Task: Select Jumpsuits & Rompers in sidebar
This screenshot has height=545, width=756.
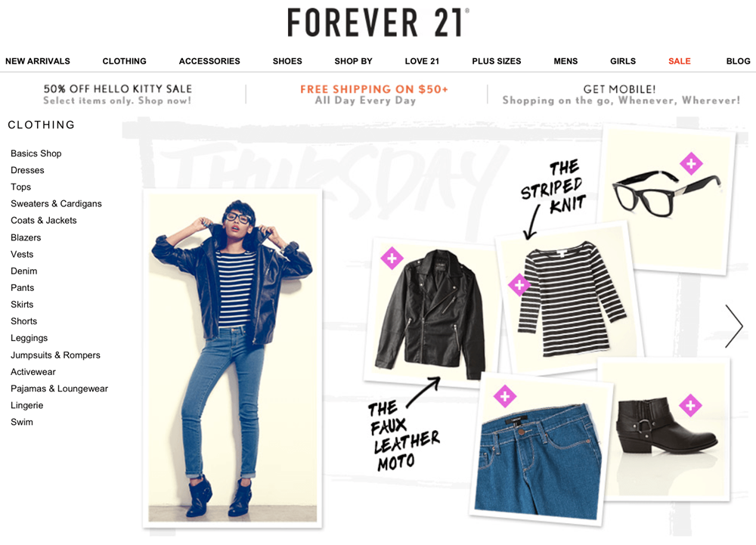Action: pyautogui.click(x=55, y=355)
